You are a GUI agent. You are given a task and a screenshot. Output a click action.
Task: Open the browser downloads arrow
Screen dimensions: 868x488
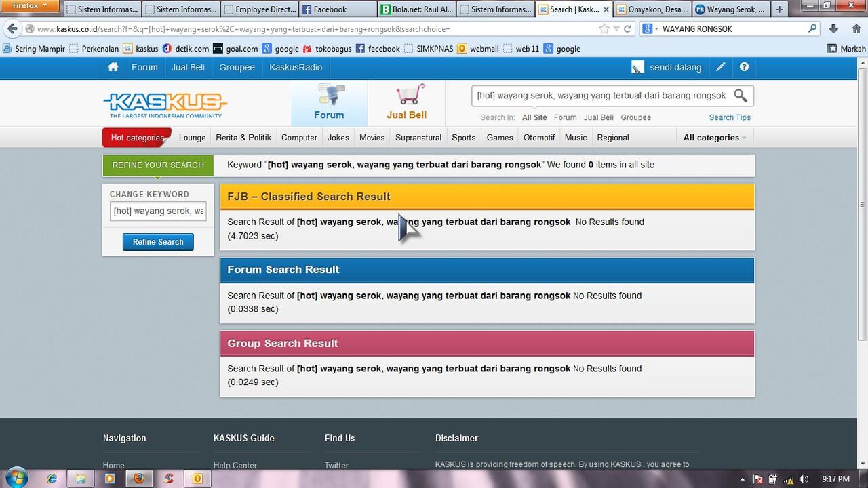[833, 29]
